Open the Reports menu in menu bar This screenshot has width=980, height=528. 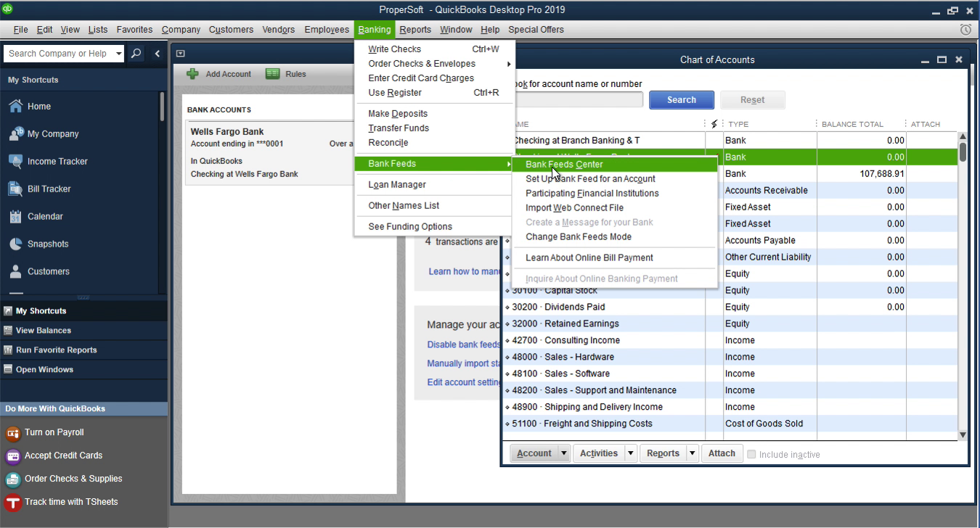[x=415, y=30]
